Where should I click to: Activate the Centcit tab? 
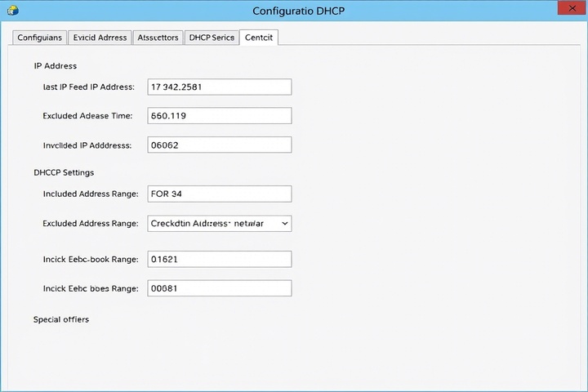259,38
